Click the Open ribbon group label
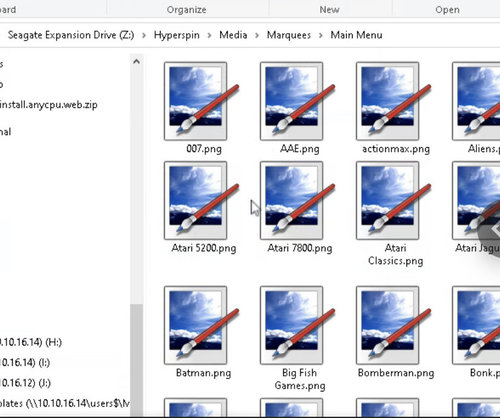Viewport: 500px width, 418px height. coord(447,10)
